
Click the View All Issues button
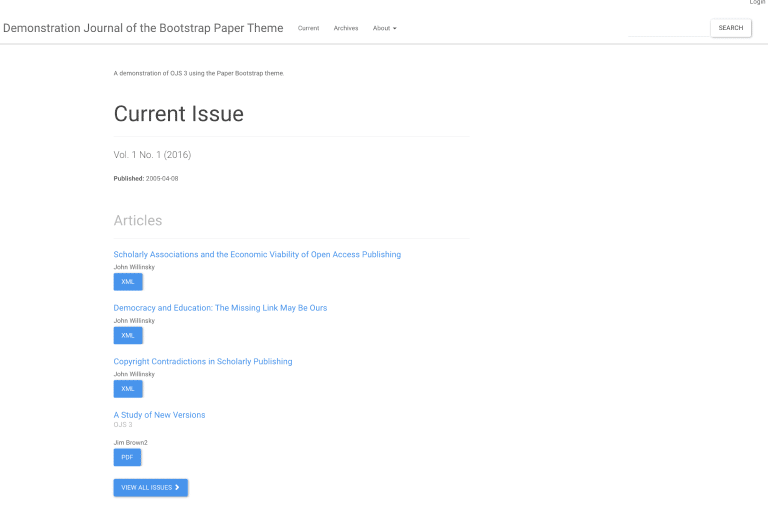[x=150, y=487]
